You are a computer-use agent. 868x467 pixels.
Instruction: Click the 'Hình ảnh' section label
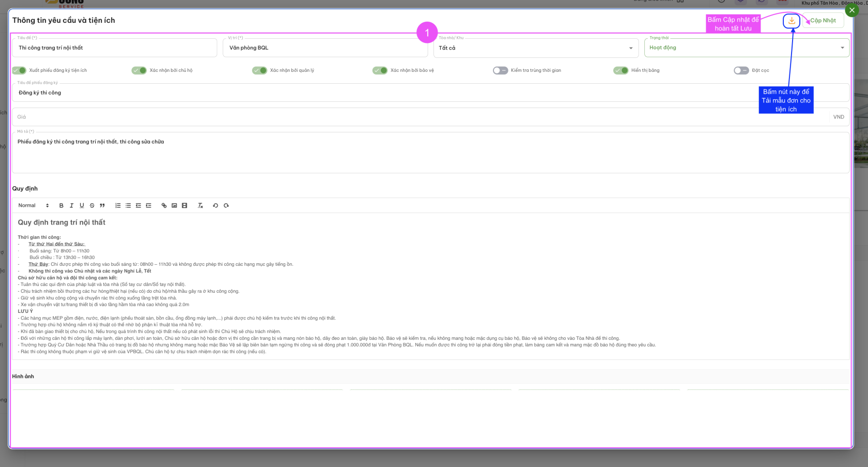click(x=23, y=376)
